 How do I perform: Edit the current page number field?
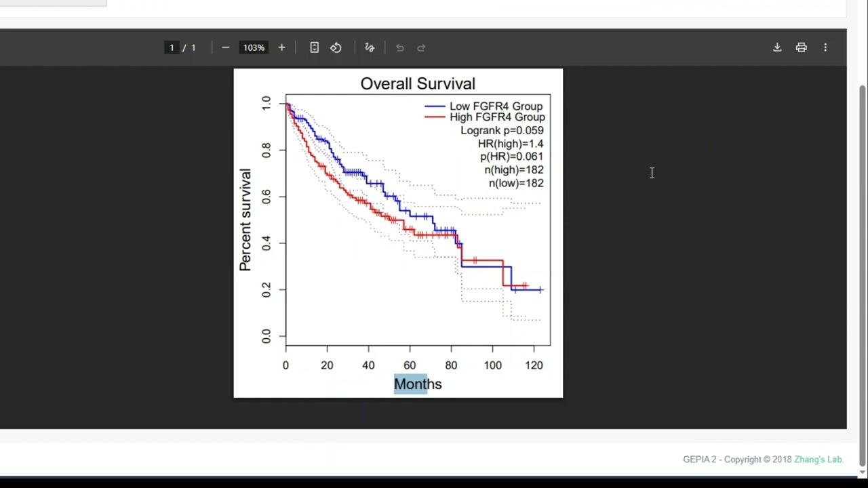pos(172,47)
